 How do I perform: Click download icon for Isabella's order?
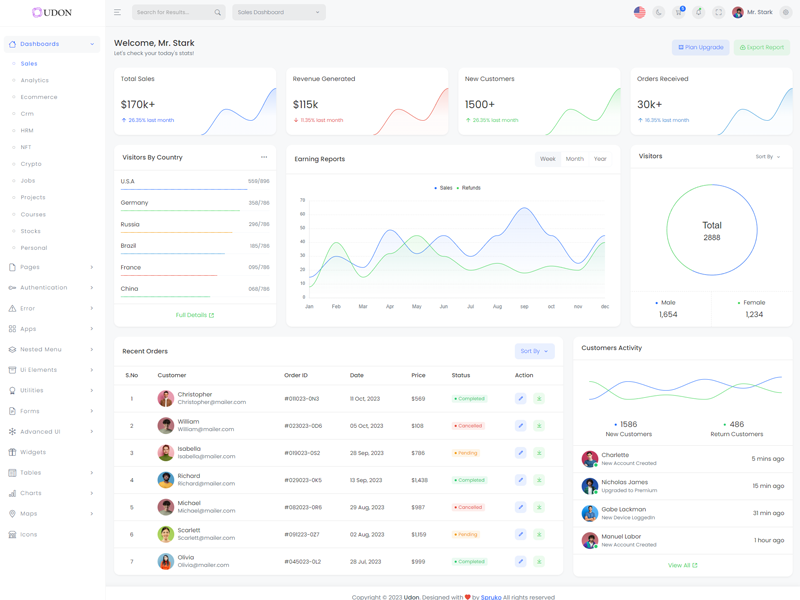pyautogui.click(x=539, y=453)
